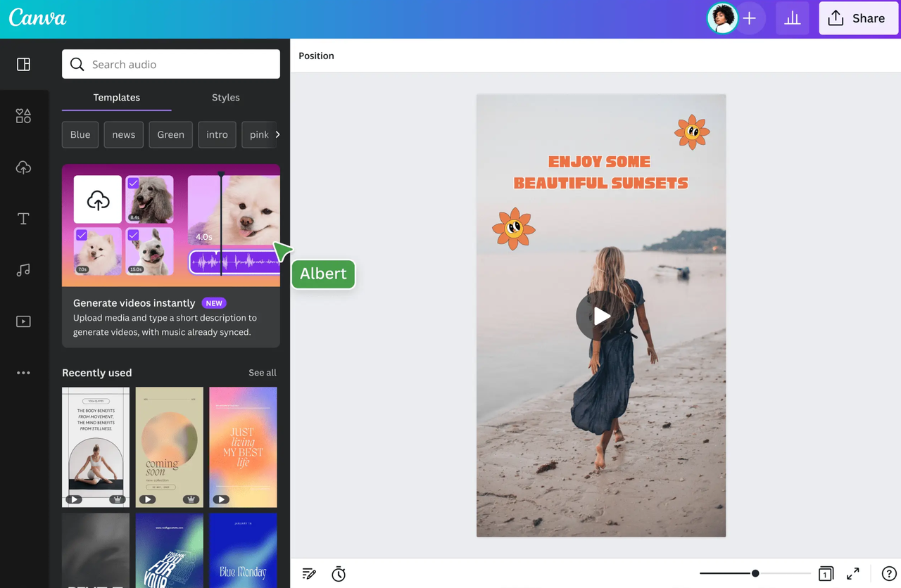Viewport: 901px width, 588px height.
Task: Open the Uploads cloud sidebar icon
Action: pos(23,167)
